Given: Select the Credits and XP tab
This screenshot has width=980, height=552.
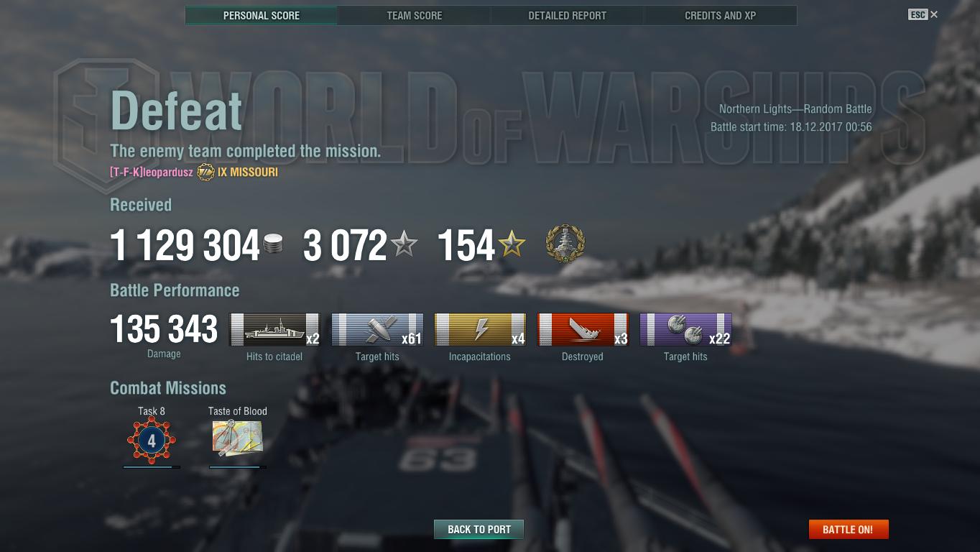Looking at the screenshot, I should pyautogui.click(x=721, y=15).
